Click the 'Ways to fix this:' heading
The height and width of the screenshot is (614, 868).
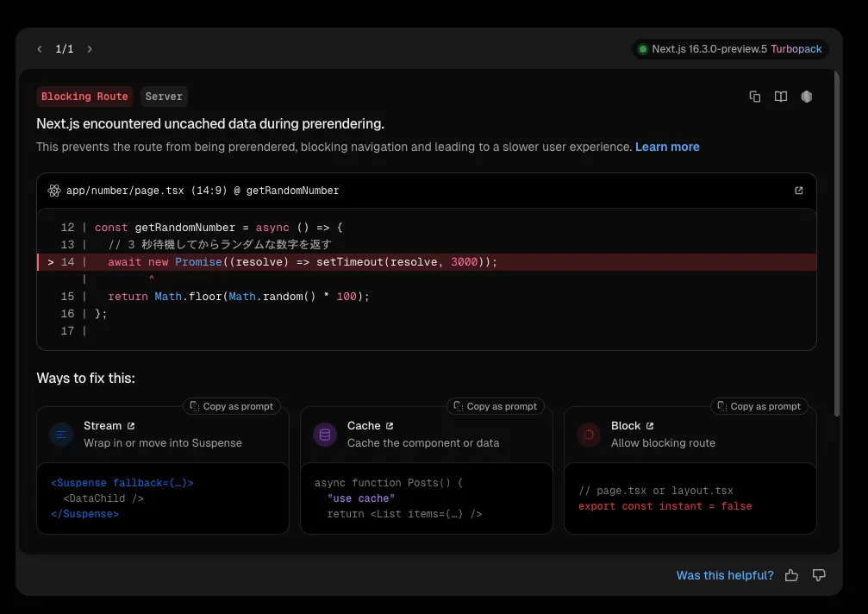click(86, 378)
